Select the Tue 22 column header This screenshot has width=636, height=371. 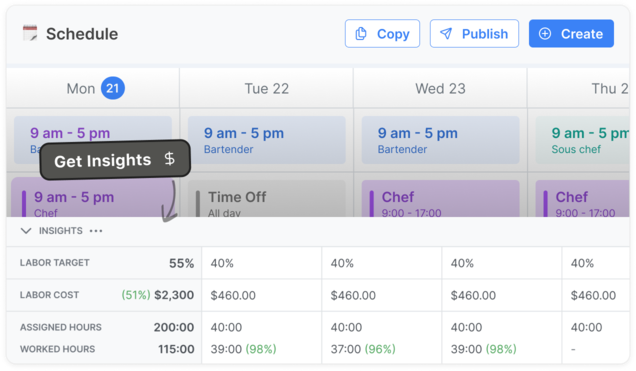[x=266, y=88]
